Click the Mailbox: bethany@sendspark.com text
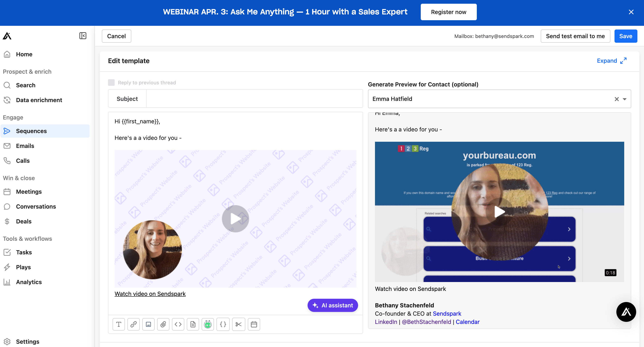Image resolution: width=644 pixels, height=347 pixels. click(494, 36)
